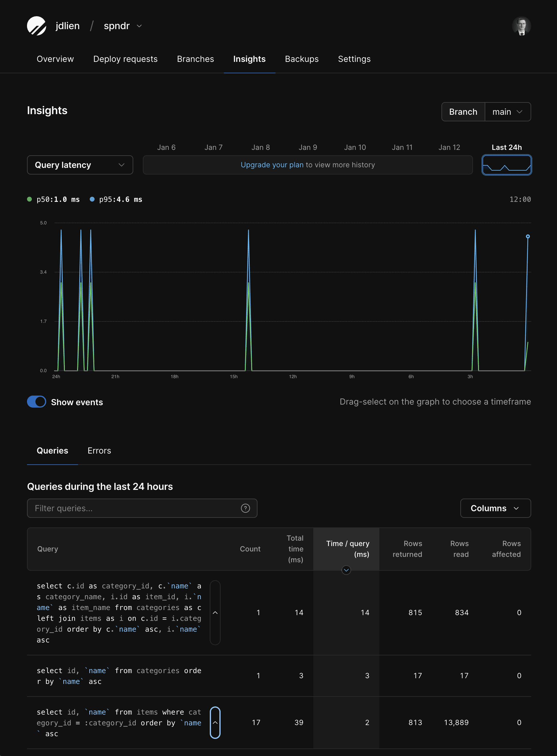Expand the Columns dropdown
The width and height of the screenshot is (557, 756).
(495, 508)
